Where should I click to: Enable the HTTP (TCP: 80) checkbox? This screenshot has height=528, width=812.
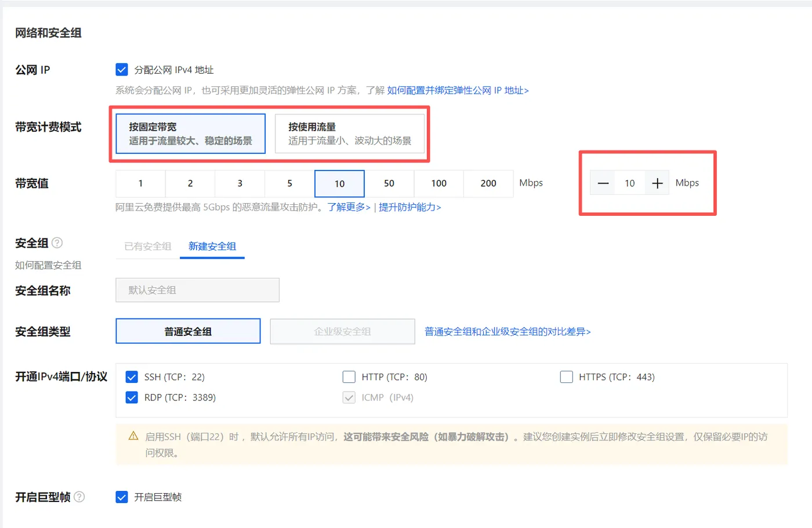click(349, 377)
